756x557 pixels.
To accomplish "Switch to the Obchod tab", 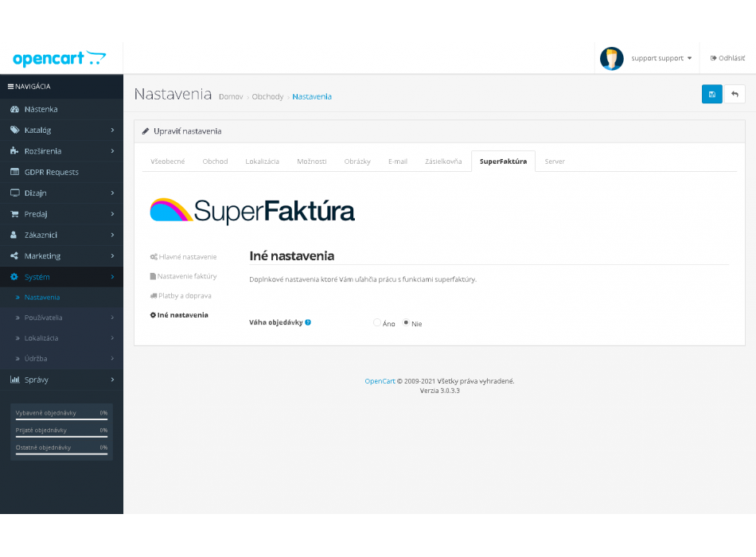I will [215, 162].
